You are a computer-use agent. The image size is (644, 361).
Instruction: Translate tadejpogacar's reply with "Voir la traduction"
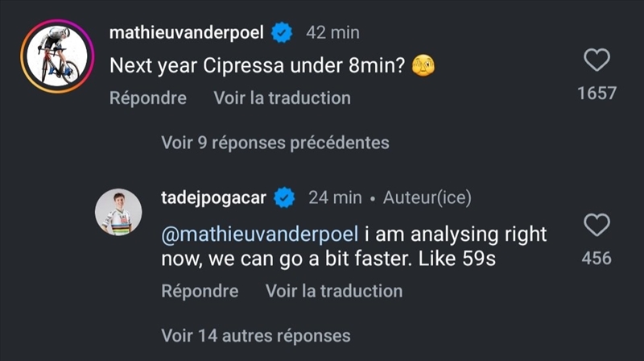334,291
